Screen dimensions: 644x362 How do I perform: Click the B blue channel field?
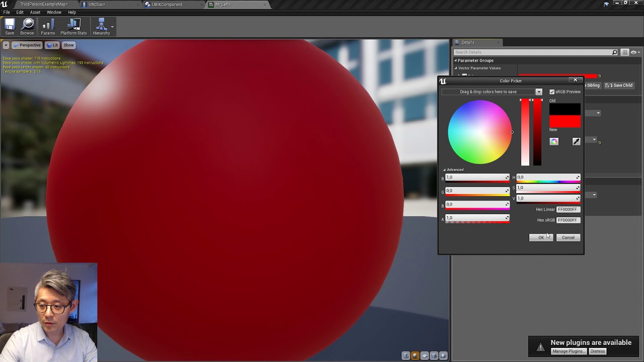[477, 205]
